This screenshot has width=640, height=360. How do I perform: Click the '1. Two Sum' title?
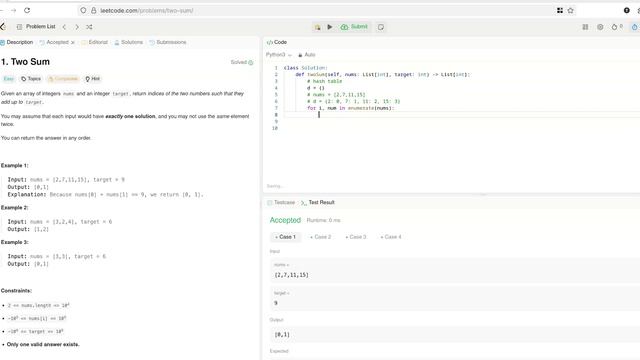(x=25, y=62)
